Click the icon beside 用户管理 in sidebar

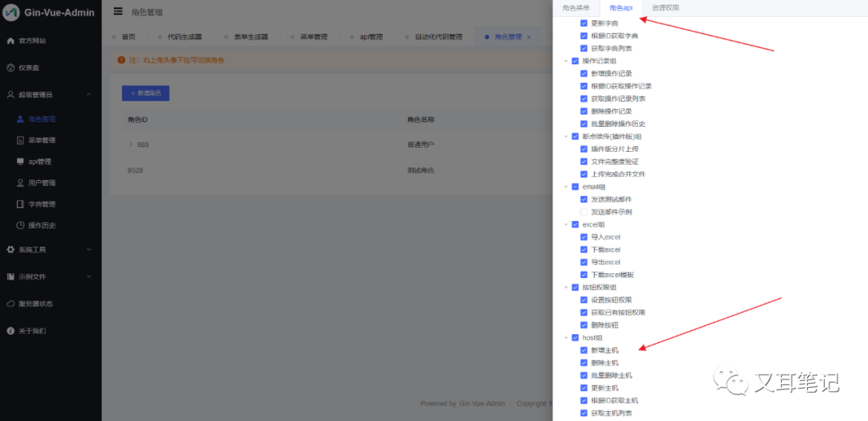pos(20,182)
